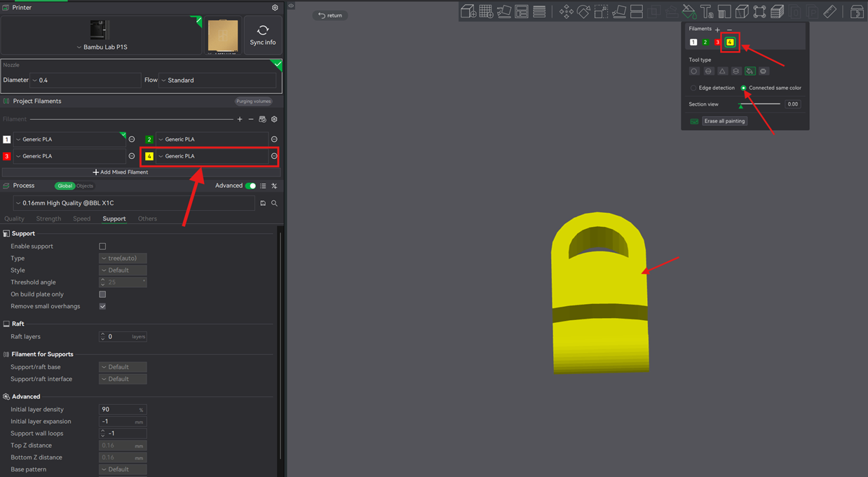The height and width of the screenshot is (477, 868).
Task: Select the Measure ruler tool
Action: pos(830,11)
